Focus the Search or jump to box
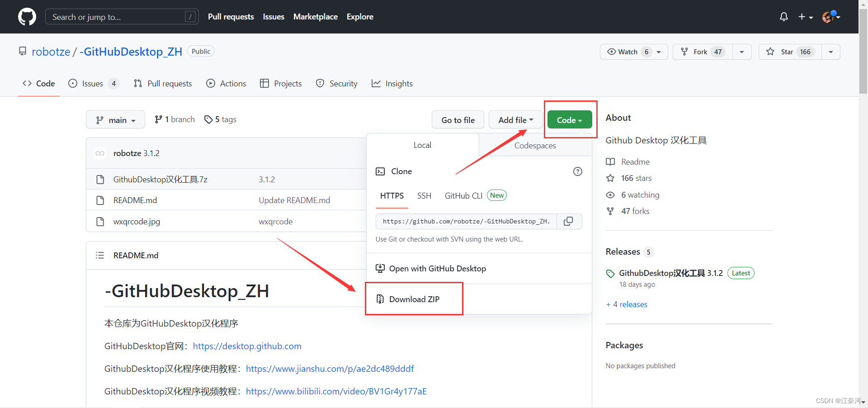 [x=122, y=17]
